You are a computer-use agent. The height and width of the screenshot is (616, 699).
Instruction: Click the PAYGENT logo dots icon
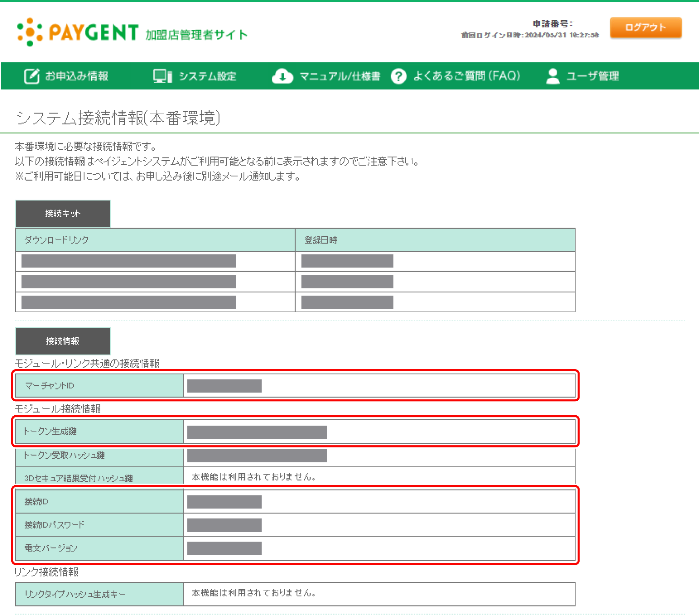pyautogui.click(x=30, y=32)
